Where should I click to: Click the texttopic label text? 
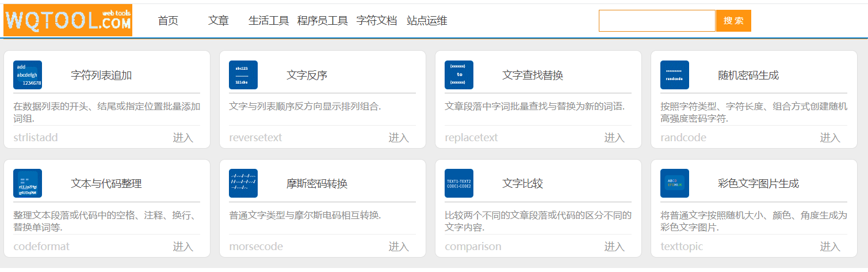(682, 247)
